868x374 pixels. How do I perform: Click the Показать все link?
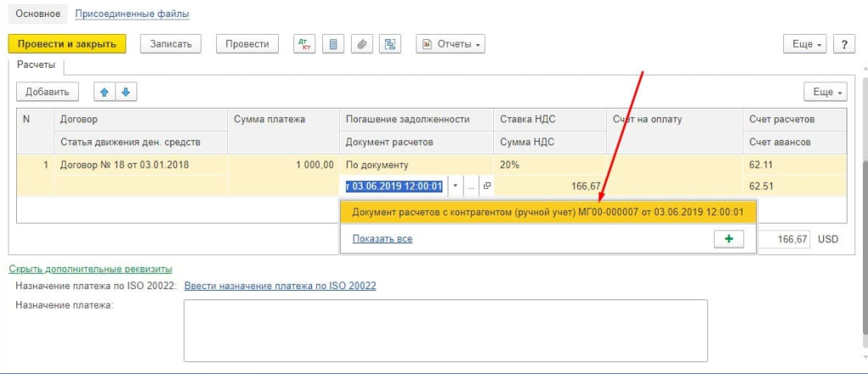[x=382, y=239]
